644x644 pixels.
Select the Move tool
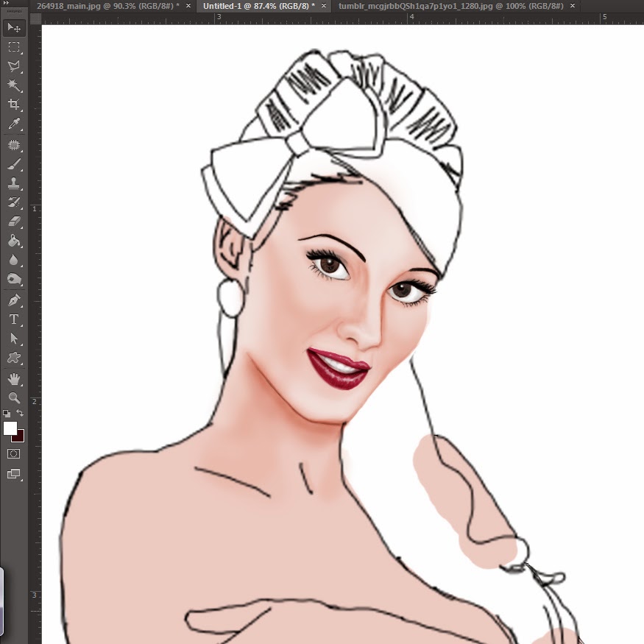[x=14, y=28]
